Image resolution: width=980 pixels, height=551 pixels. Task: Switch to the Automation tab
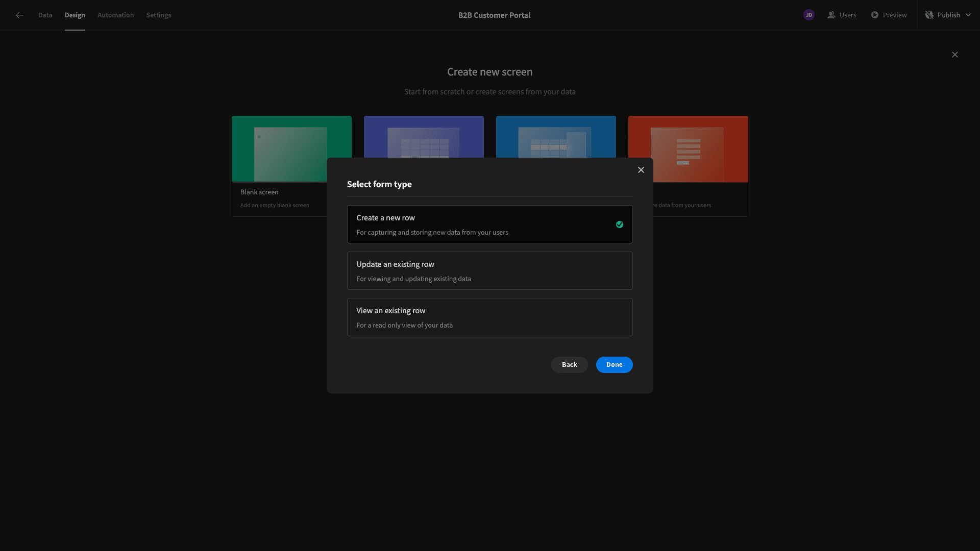pyautogui.click(x=115, y=15)
